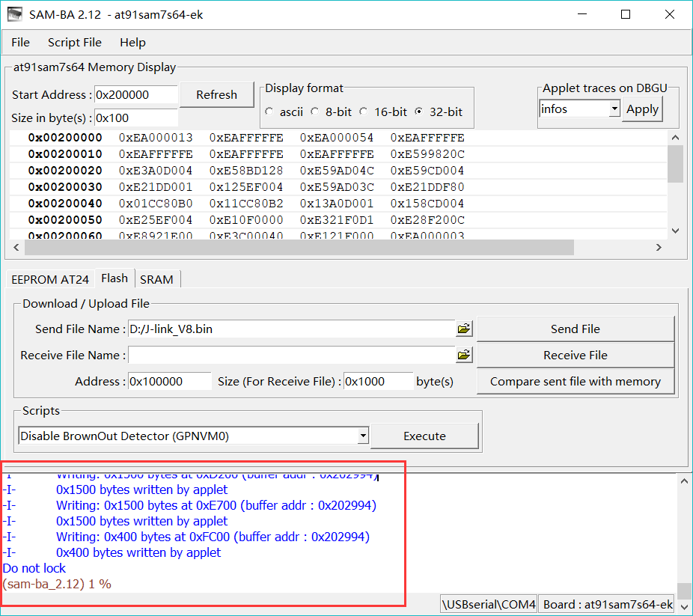Open the Help menu
693x616 pixels.
coord(132,42)
